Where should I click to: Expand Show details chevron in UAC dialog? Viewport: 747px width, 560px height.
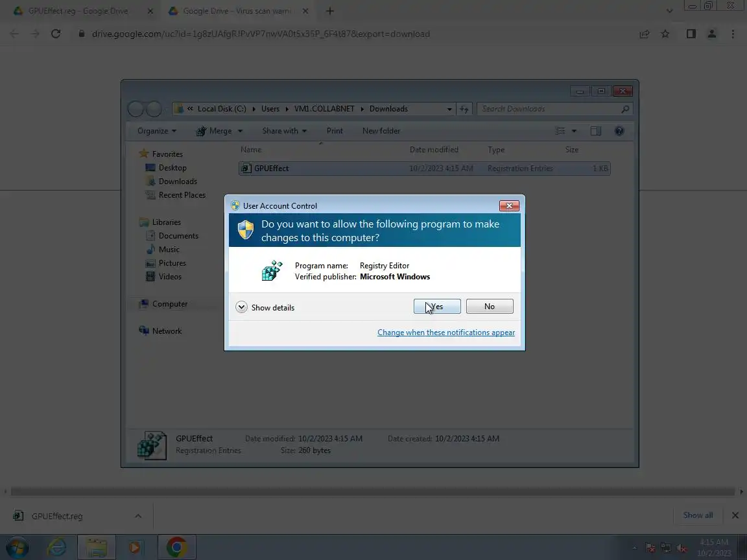[241, 307]
